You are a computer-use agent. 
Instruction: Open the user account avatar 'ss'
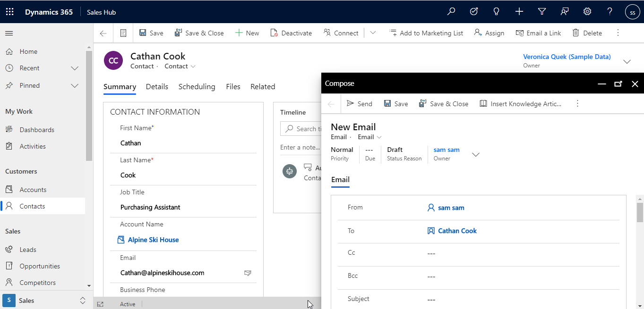pyautogui.click(x=633, y=12)
